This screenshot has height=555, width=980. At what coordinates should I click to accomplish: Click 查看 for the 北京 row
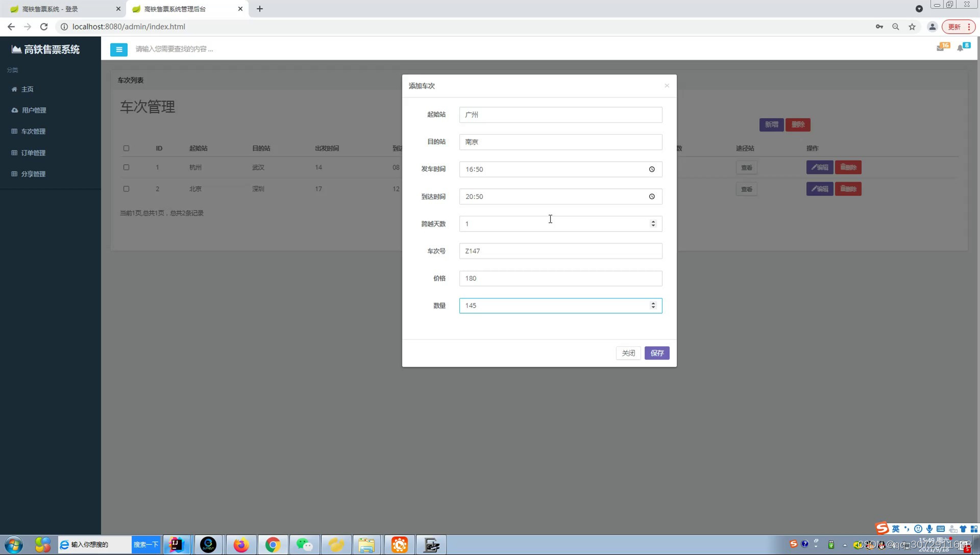[x=746, y=189]
